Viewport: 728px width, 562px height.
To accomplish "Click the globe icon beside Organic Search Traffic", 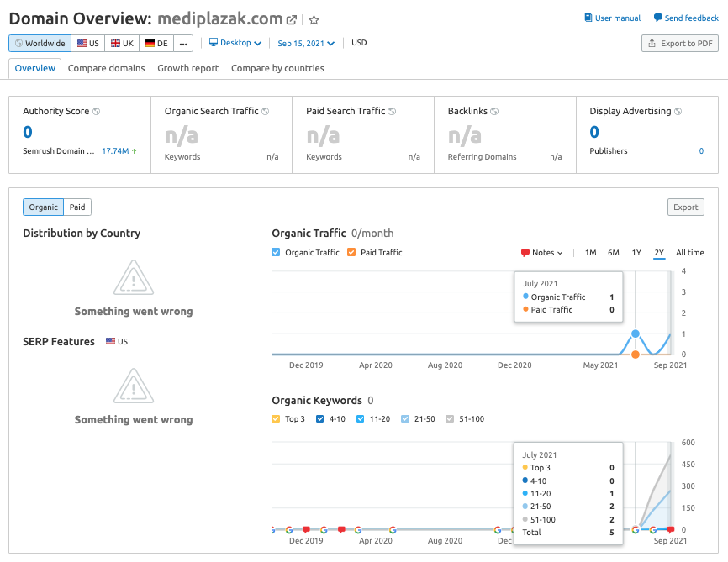I will coord(266,111).
